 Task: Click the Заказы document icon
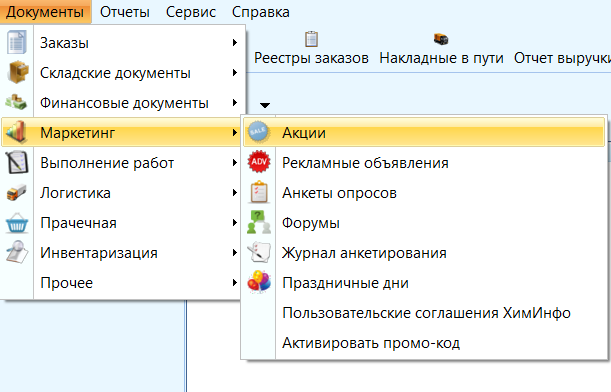pyautogui.click(x=16, y=42)
